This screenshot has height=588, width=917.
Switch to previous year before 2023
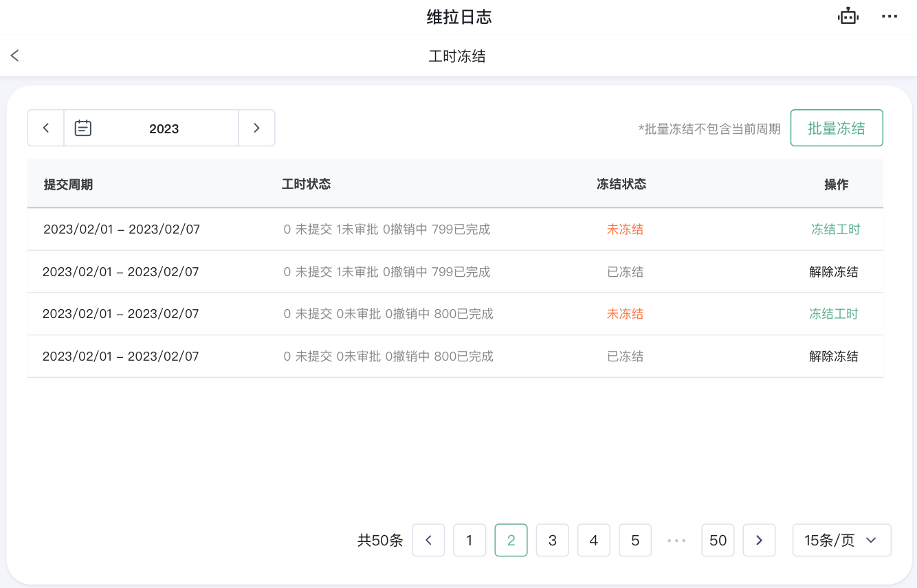[46, 128]
